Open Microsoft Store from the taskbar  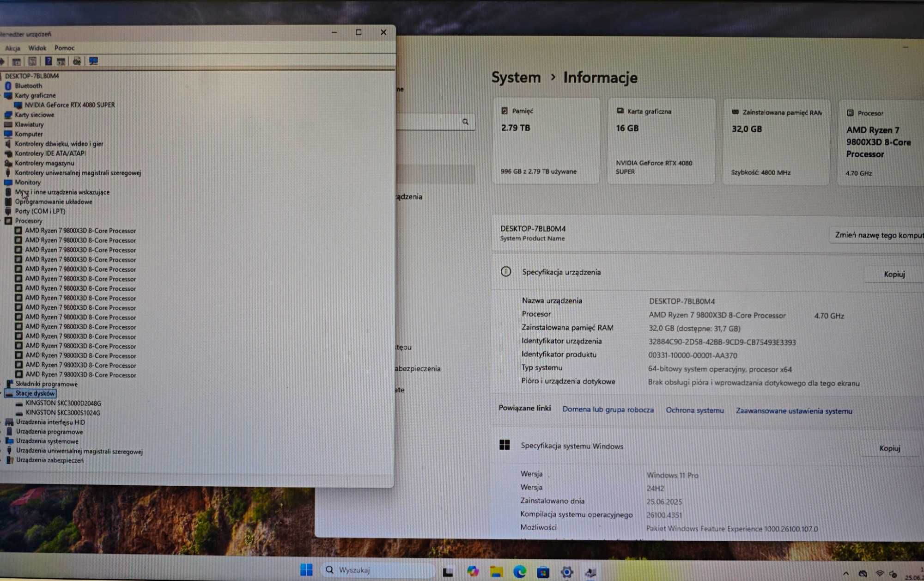tap(543, 572)
